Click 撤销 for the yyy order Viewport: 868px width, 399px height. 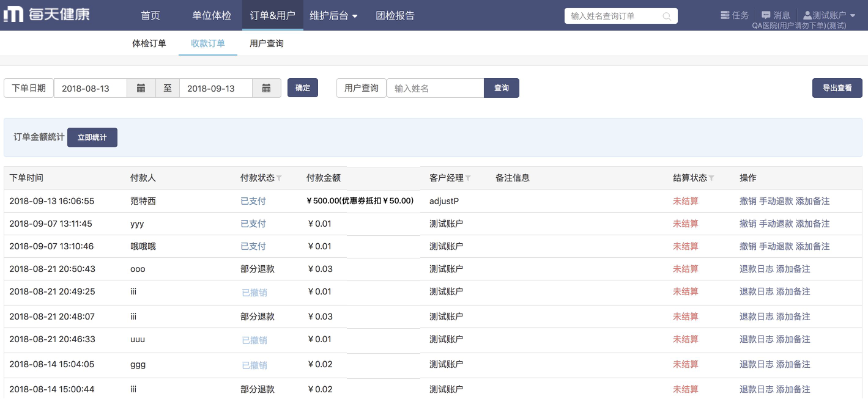point(748,224)
